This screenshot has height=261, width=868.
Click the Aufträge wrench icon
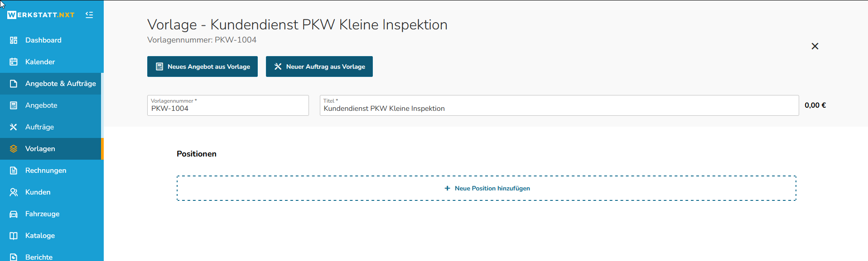pos(14,127)
